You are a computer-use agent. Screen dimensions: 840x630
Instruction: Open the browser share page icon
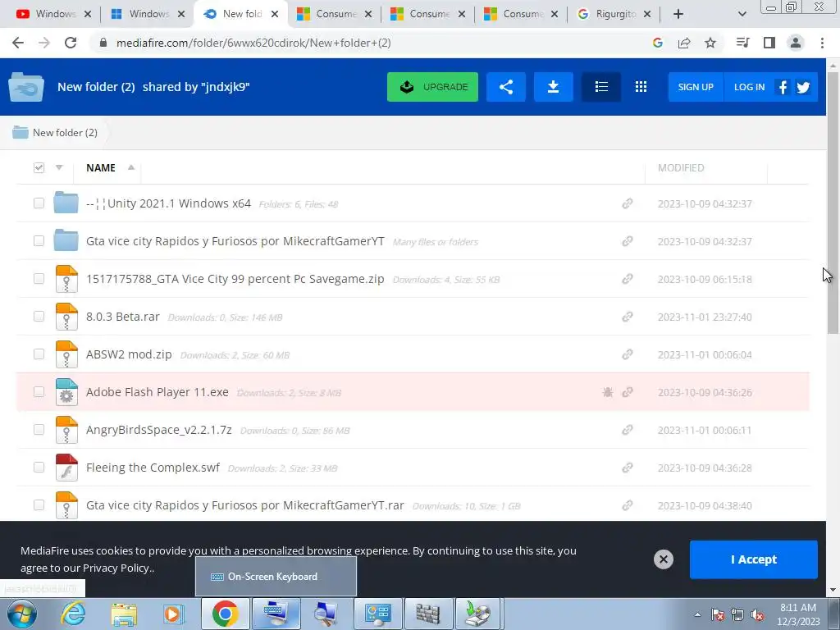(684, 43)
